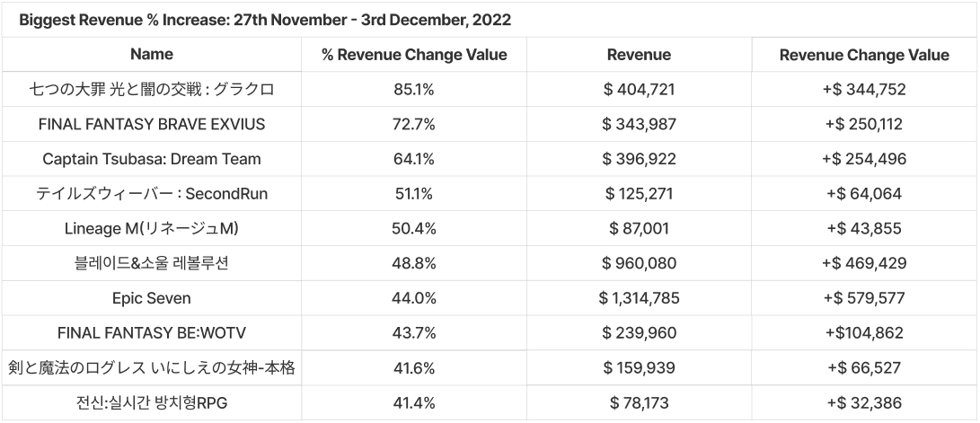This screenshot has height=423, width=980.
Task: Click the 41.6% value
Action: coord(414,367)
